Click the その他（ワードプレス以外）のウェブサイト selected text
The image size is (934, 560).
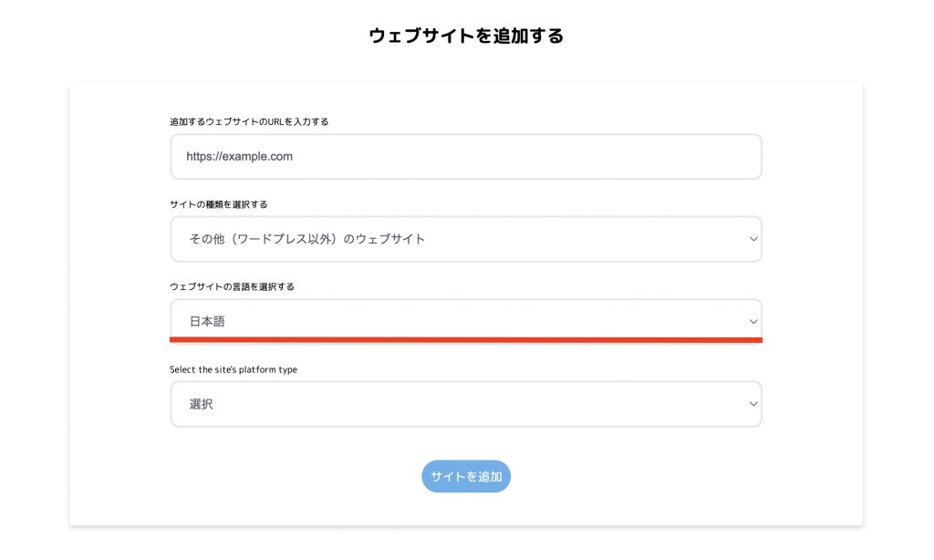coord(307,239)
